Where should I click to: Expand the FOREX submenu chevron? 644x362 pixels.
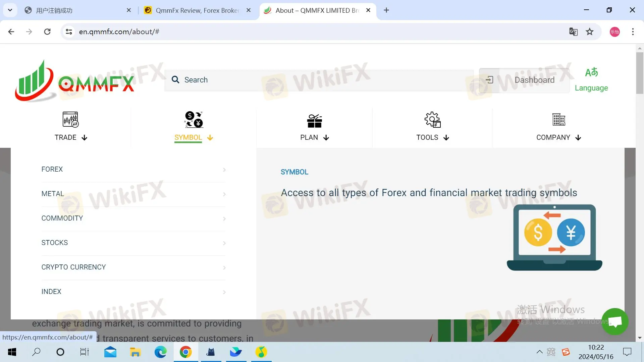pyautogui.click(x=224, y=170)
